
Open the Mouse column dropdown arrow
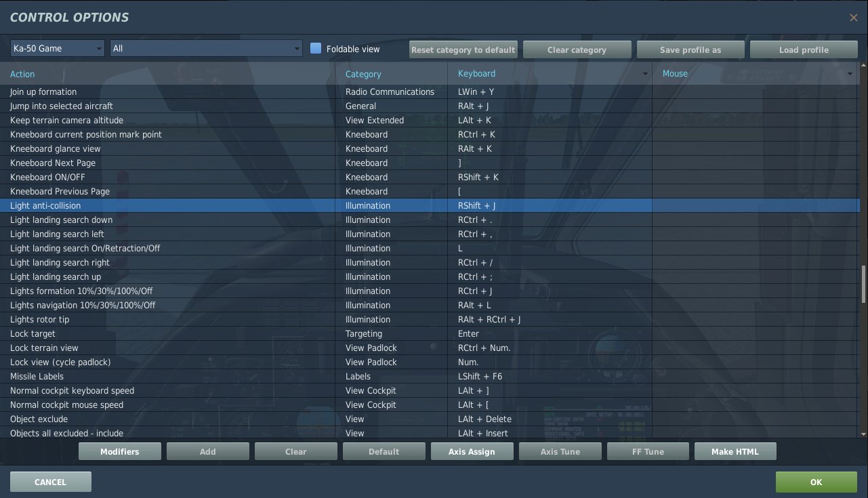(850, 74)
